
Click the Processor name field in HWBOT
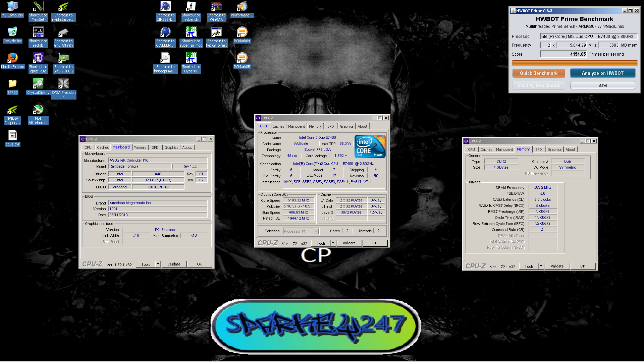coord(589,37)
